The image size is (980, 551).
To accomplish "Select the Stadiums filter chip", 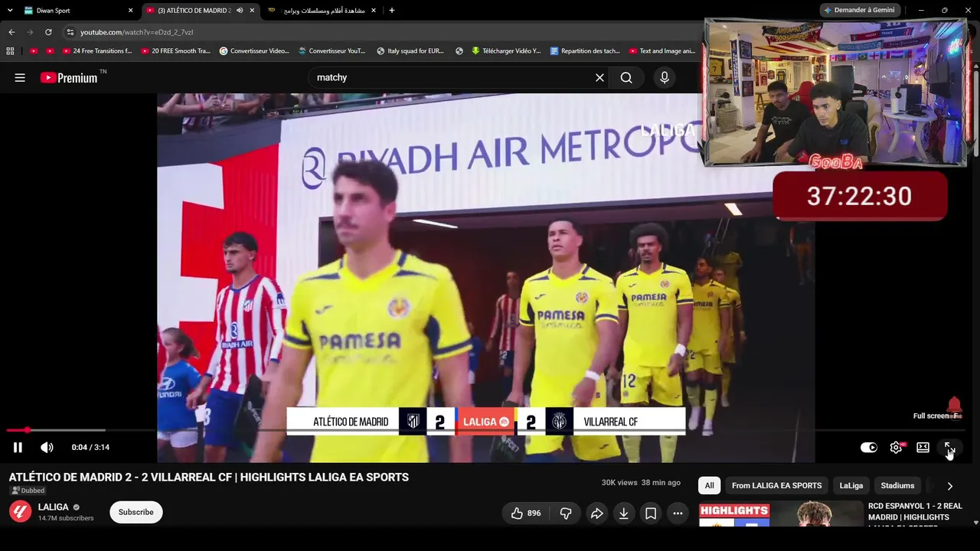I will pyautogui.click(x=897, y=486).
